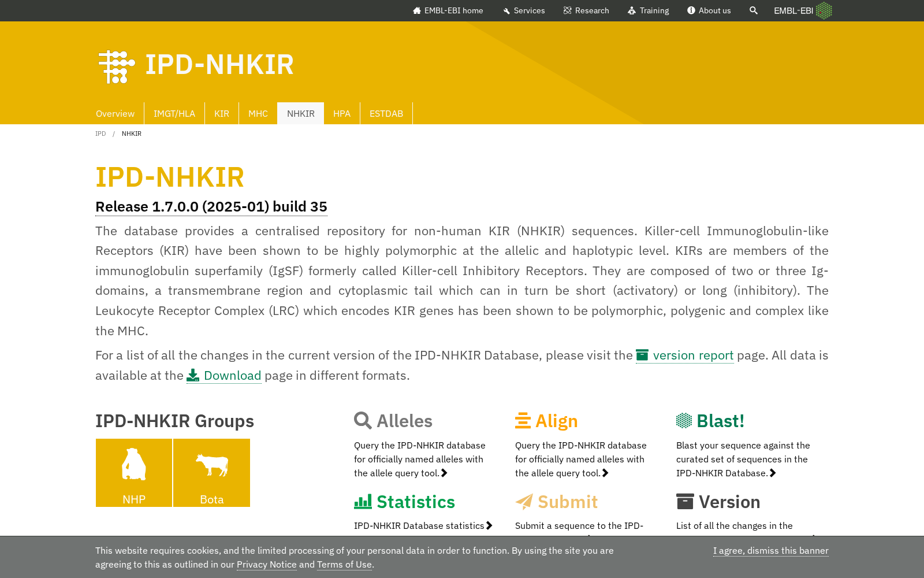Select the NHKIR tab

click(x=301, y=113)
